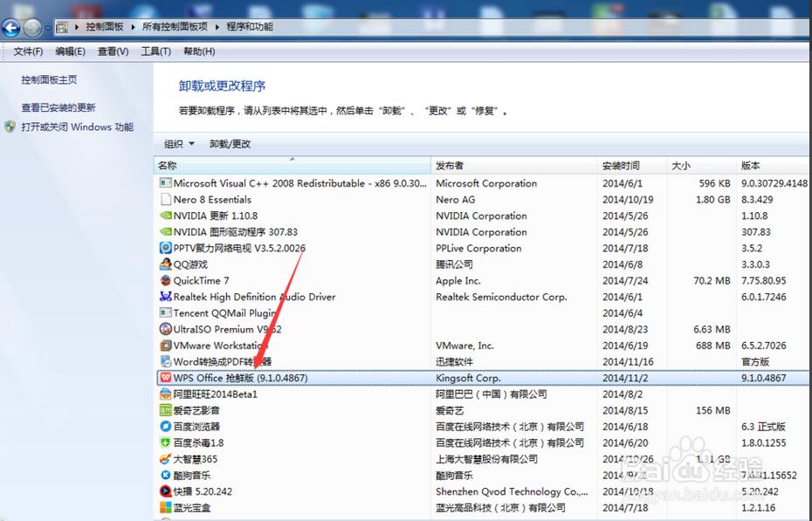Click the Realtek High Definition Audio icon

(x=165, y=297)
